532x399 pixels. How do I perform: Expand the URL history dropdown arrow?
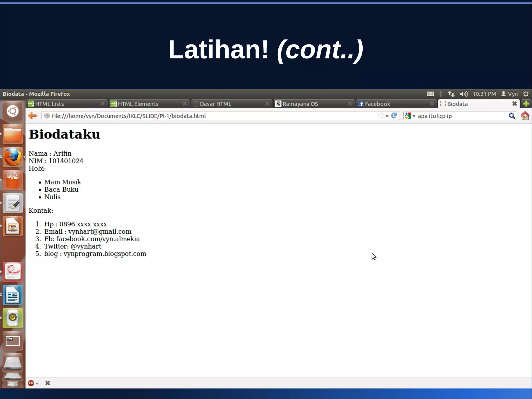(387, 116)
